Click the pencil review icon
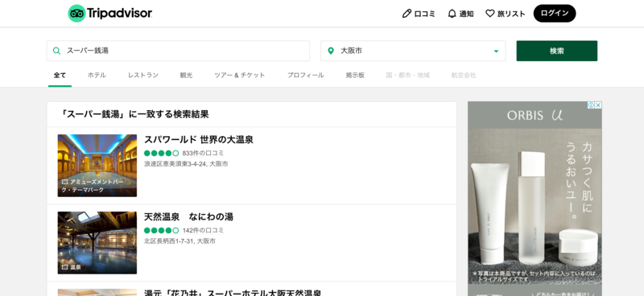This screenshot has height=296, width=644. click(407, 14)
